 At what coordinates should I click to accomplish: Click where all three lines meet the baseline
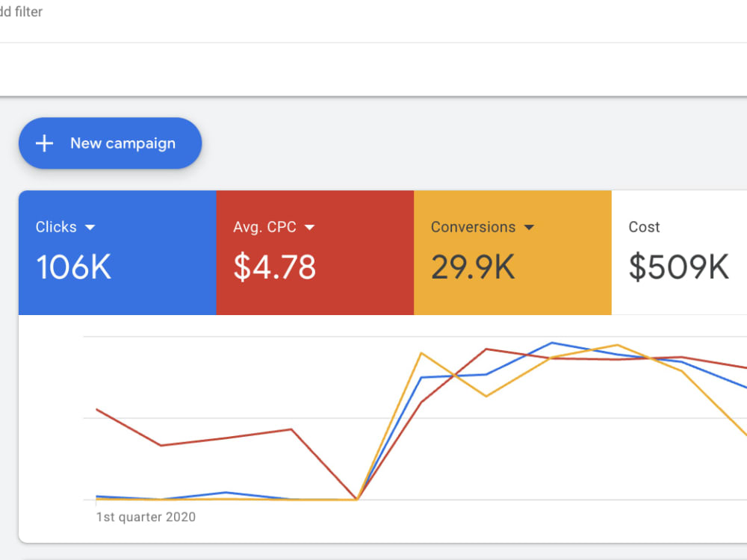[356, 499]
